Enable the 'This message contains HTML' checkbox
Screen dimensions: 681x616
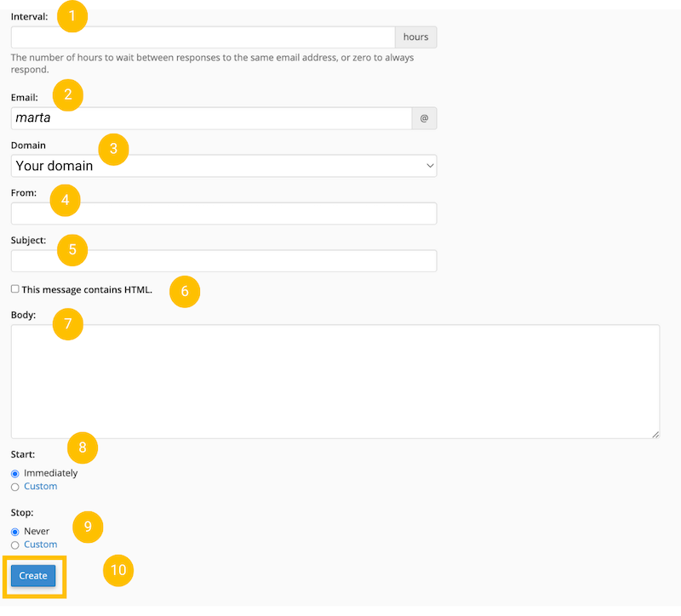[x=15, y=289]
